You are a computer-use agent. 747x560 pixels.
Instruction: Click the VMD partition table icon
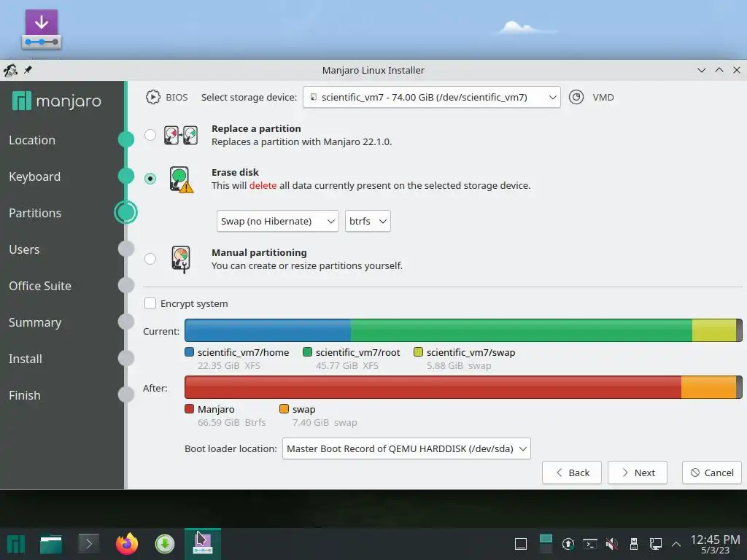coord(576,97)
